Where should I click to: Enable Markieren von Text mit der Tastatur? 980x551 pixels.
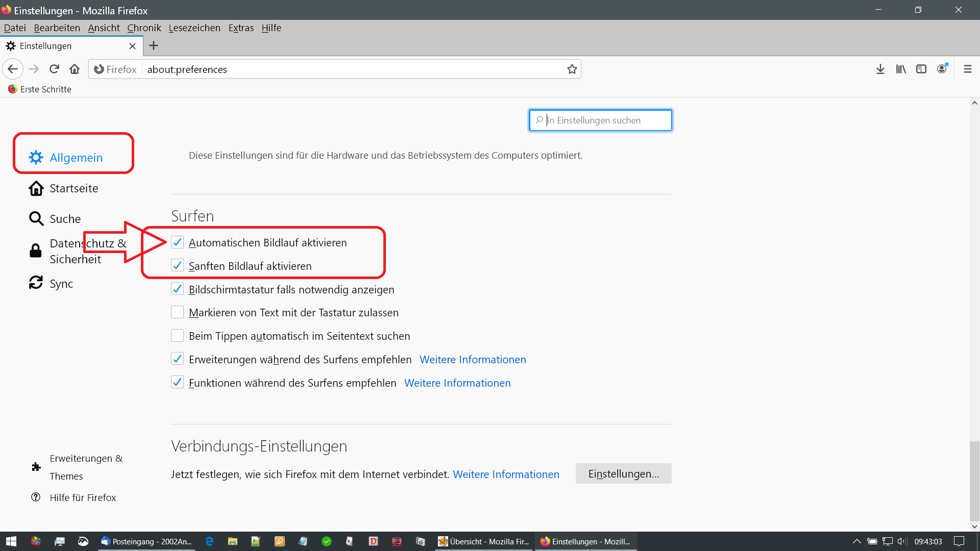(x=177, y=312)
